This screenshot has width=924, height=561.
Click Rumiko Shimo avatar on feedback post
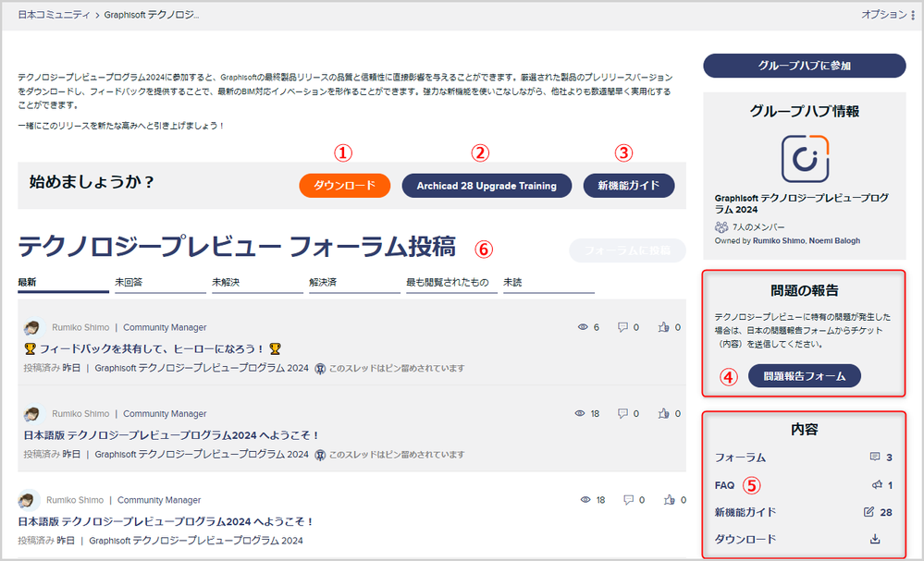tap(31, 327)
